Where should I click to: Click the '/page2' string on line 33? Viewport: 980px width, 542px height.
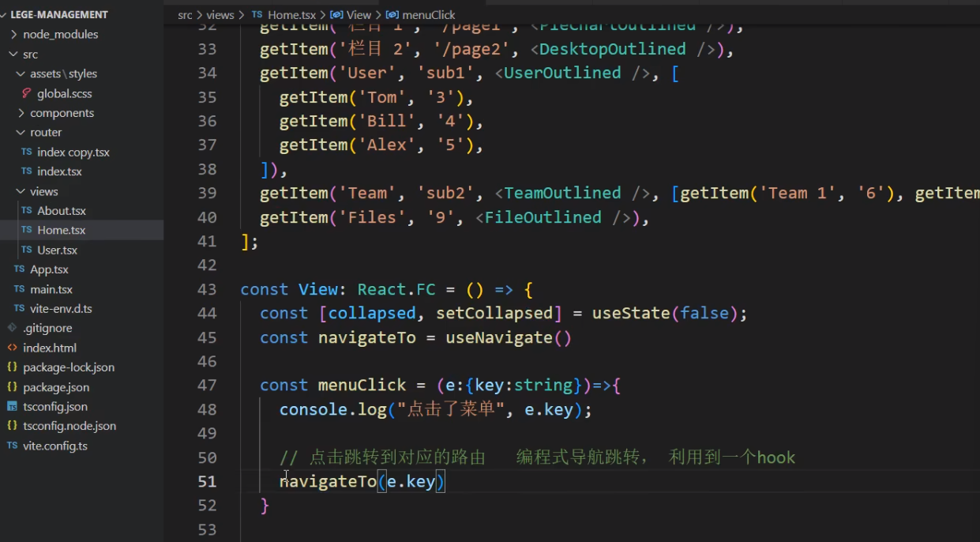click(474, 49)
